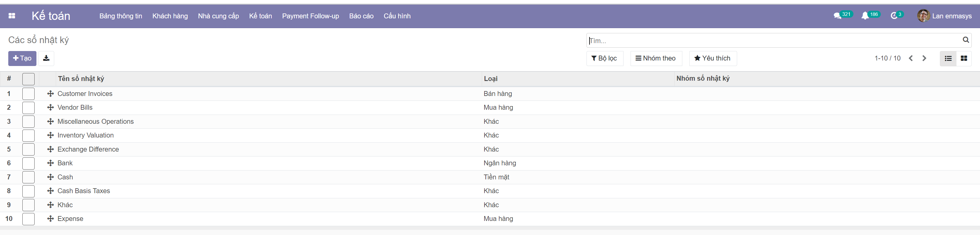
Task: Click the Tạo create button
Action: (x=22, y=58)
